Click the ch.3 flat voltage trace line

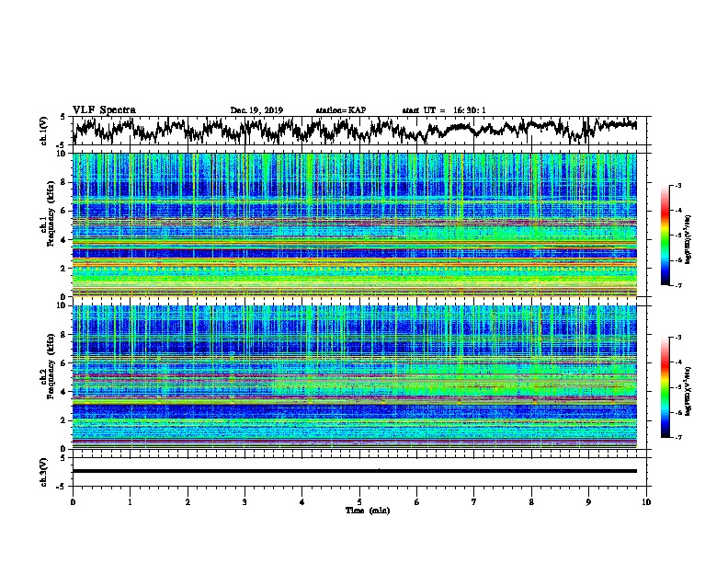(x=355, y=471)
